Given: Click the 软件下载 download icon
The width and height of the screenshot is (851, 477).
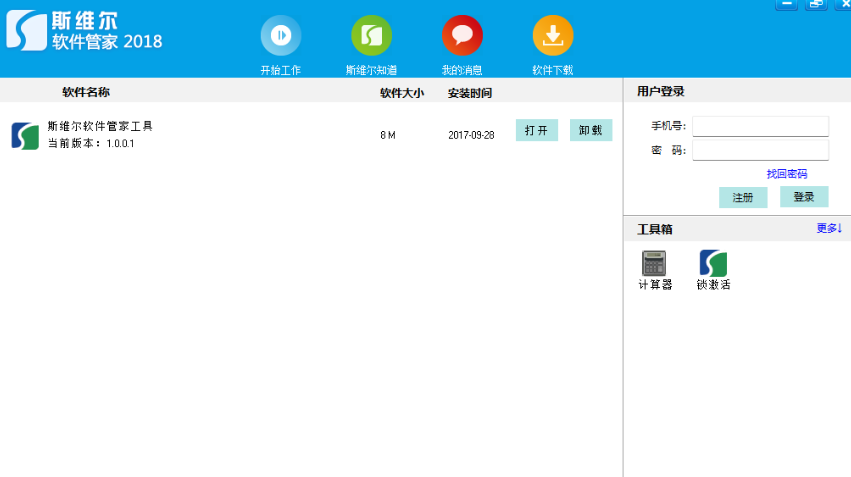Looking at the screenshot, I should (553, 36).
